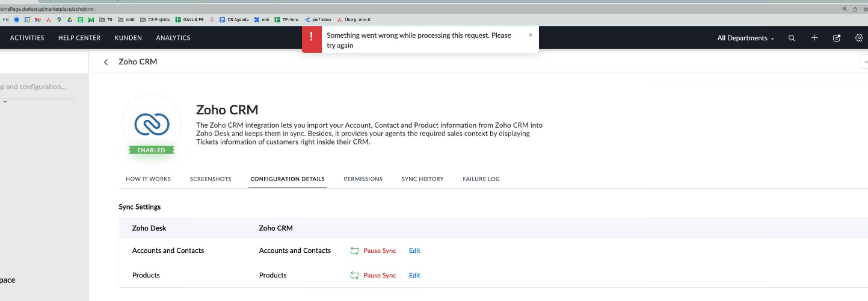
Task: Click Accounts and Contacts under Zoho Desk
Action: click(168, 250)
